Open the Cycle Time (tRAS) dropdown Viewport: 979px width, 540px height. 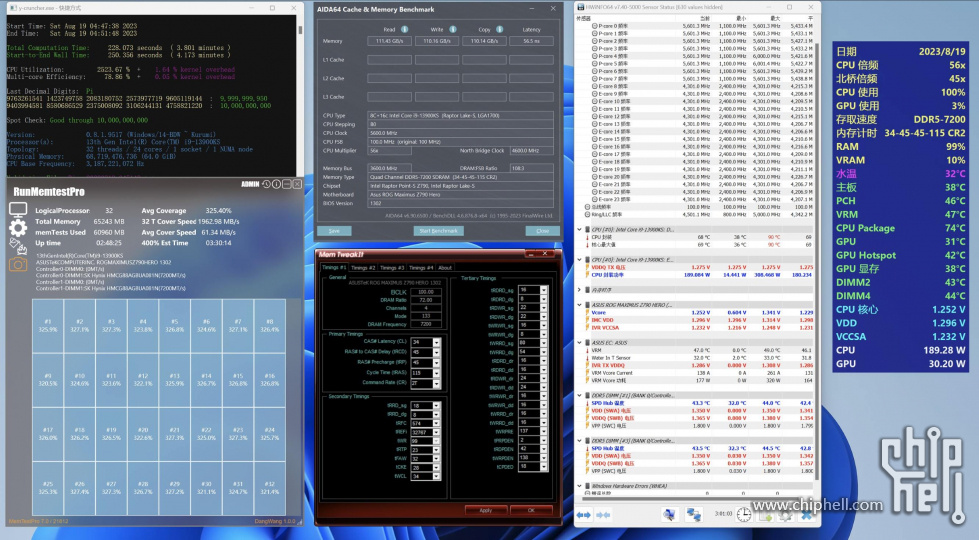coord(436,373)
